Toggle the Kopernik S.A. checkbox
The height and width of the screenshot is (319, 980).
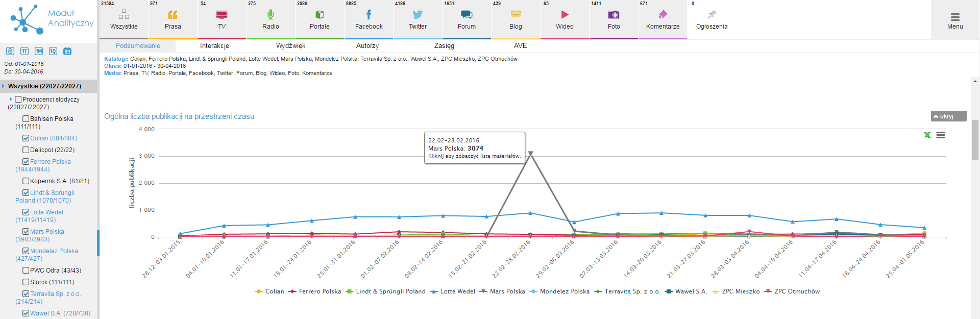(26, 181)
